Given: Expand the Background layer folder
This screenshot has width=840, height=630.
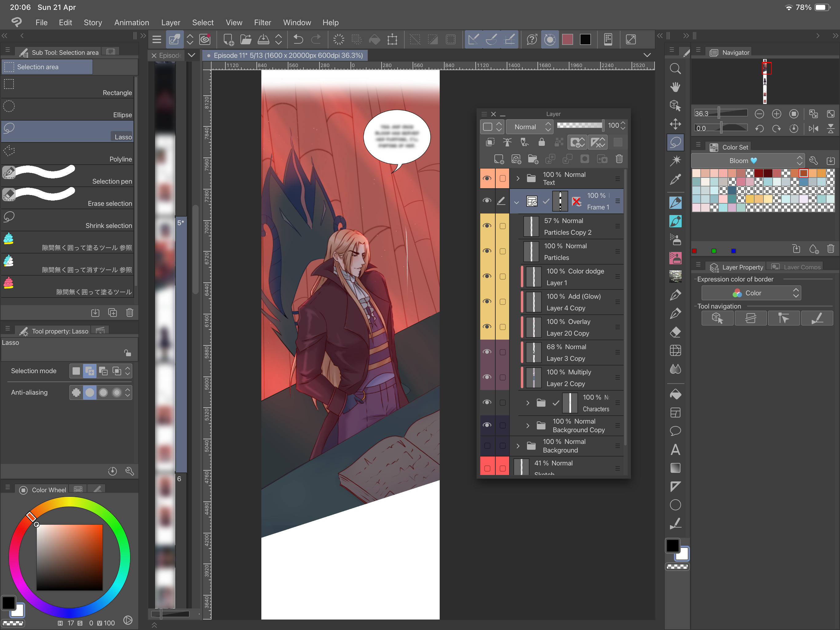Looking at the screenshot, I should (x=517, y=446).
